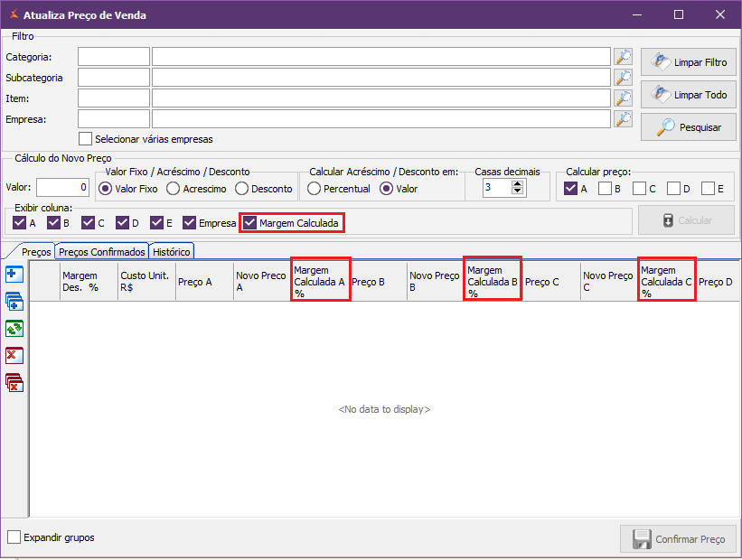Image resolution: width=742 pixels, height=560 pixels.
Task: Toggle Exibir coluna C checkbox
Action: (x=88, y=223)
